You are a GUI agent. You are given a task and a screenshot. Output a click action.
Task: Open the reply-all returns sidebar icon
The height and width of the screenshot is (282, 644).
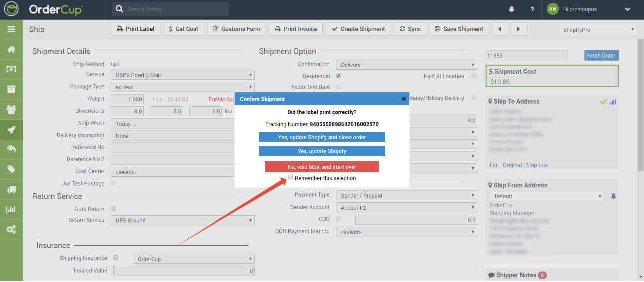click(11, 149)
